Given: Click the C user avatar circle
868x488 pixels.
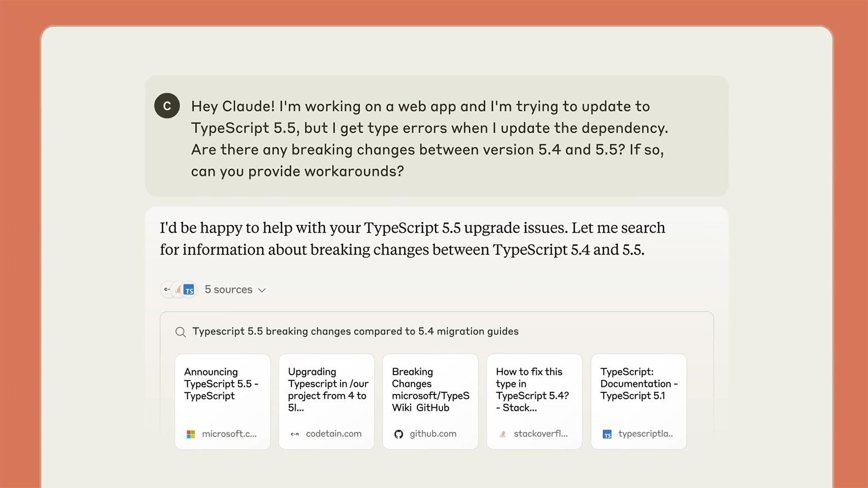Looking at the screenshot, I should pyautogui.click(x=167, y=106).
